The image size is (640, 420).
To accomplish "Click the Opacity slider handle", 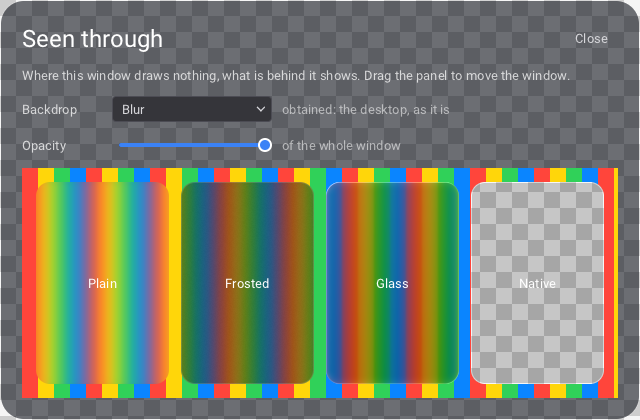I will click(x=265, y=145).
